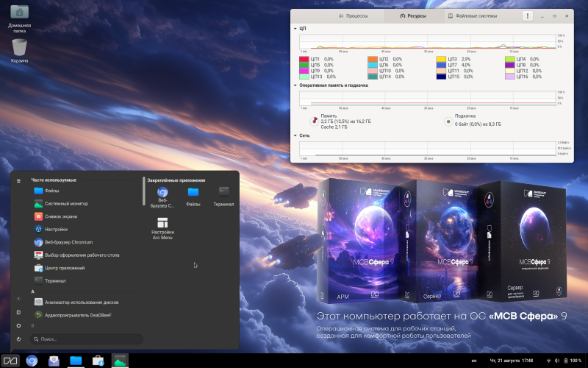Viewport: 588px width, 368px height.
Task: Click the power icon in the menu sidebar
Action: click(18, 339)
